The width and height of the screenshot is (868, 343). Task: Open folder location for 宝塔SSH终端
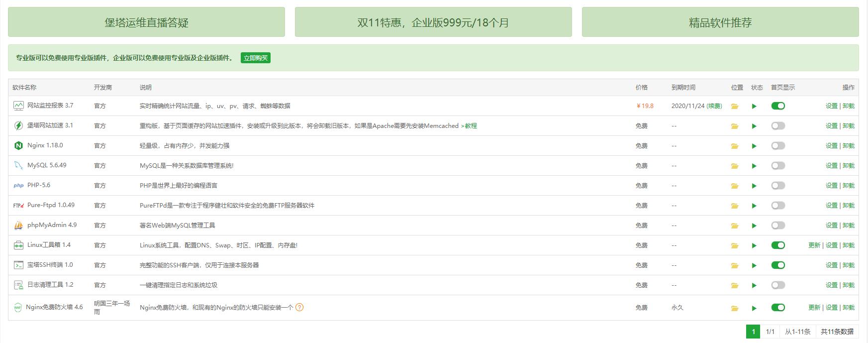pyautogui.click(x=735, y=265)
